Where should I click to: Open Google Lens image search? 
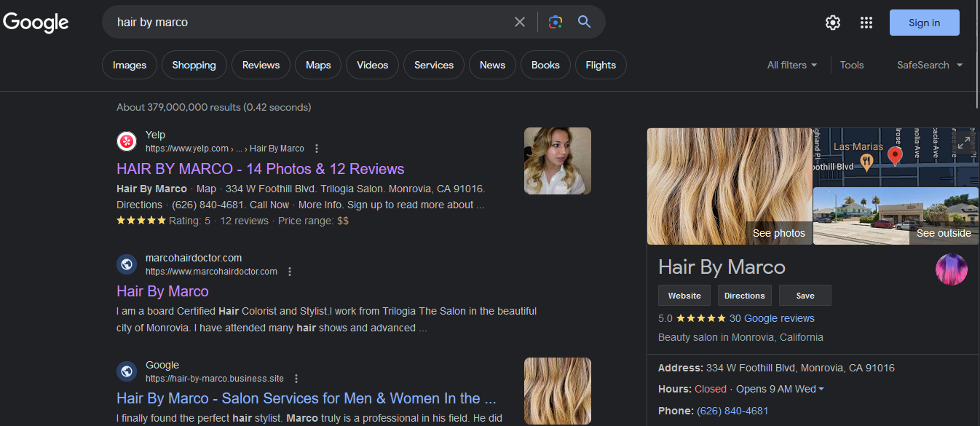click(x=555, y=22)
